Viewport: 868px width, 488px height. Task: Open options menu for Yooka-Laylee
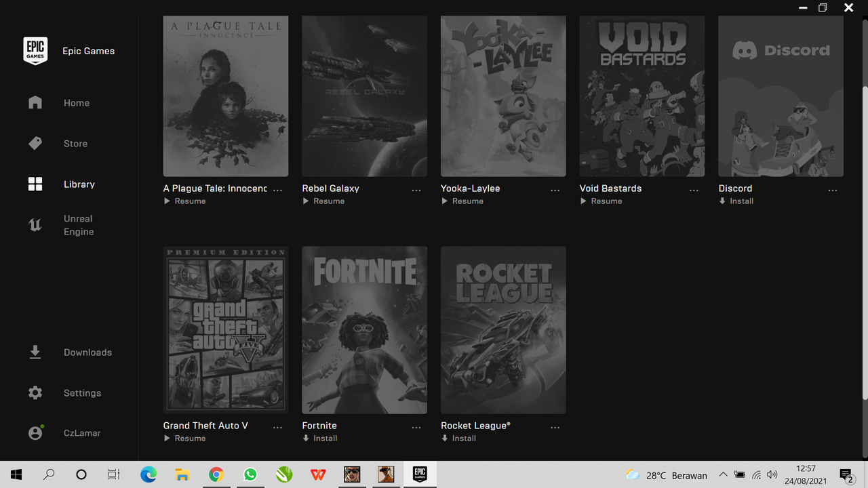pos(555,190)
